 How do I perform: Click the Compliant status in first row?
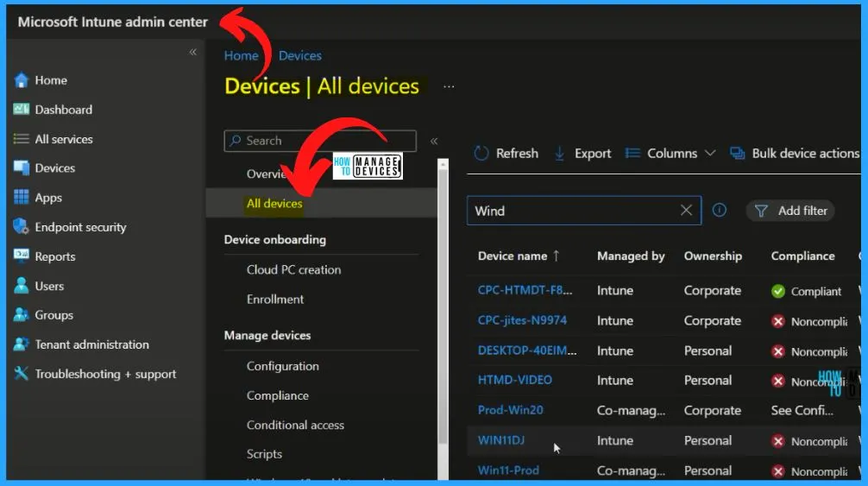807,291
